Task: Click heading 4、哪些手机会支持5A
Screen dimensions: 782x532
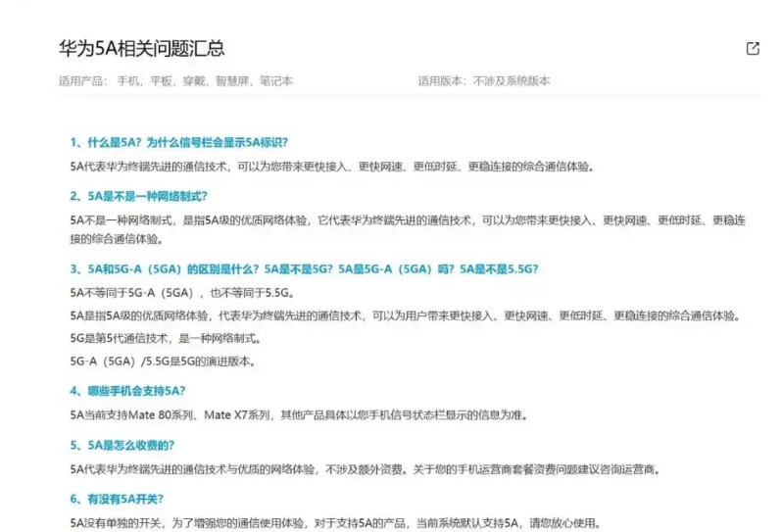Action: [x=127, y=391]
